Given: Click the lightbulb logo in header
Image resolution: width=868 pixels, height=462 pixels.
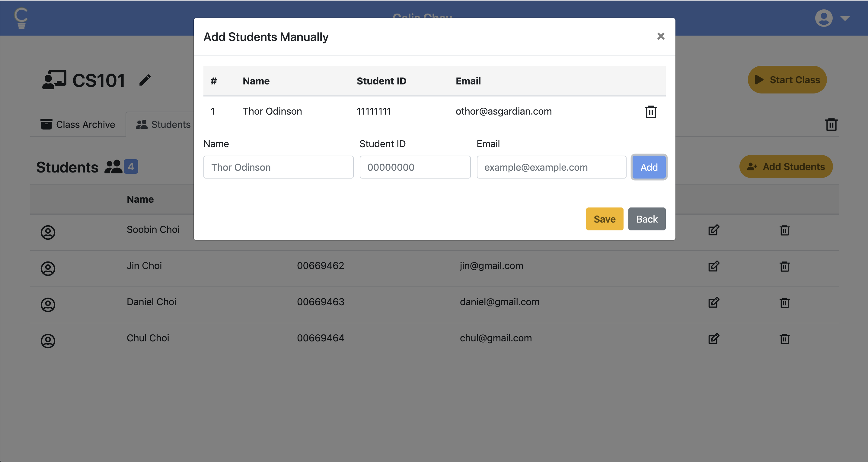Looking at the screenshot, I should tap(21, 18).
